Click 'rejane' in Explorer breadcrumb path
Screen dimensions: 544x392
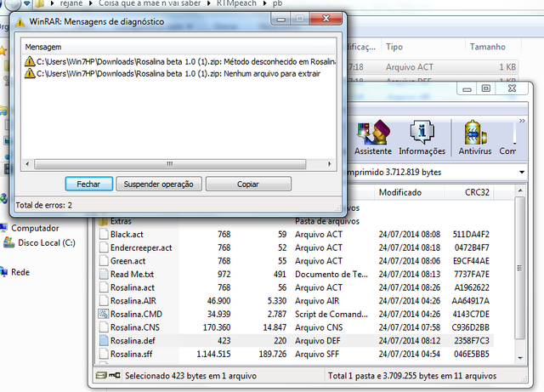[x=71, y=3]
